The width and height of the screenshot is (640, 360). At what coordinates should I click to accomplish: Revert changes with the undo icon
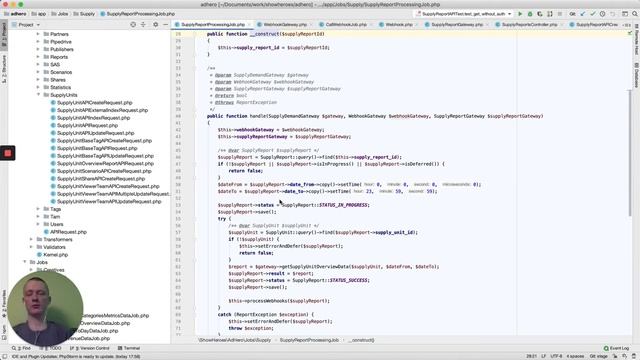point(612,14)
